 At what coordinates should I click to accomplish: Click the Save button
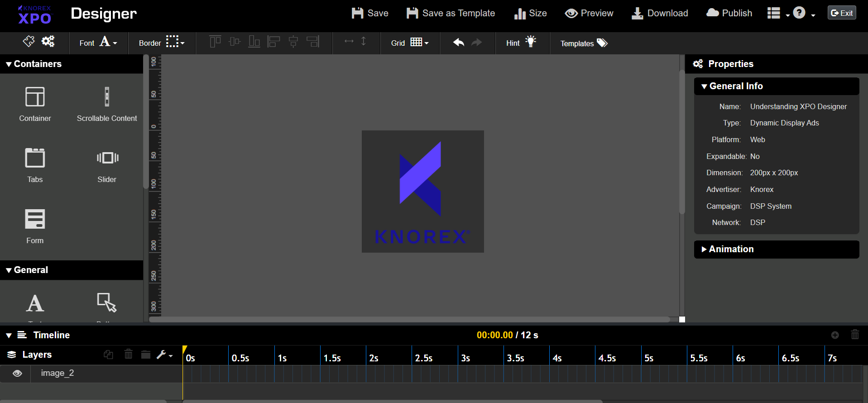pyautogui.click(x=370, y=13)
